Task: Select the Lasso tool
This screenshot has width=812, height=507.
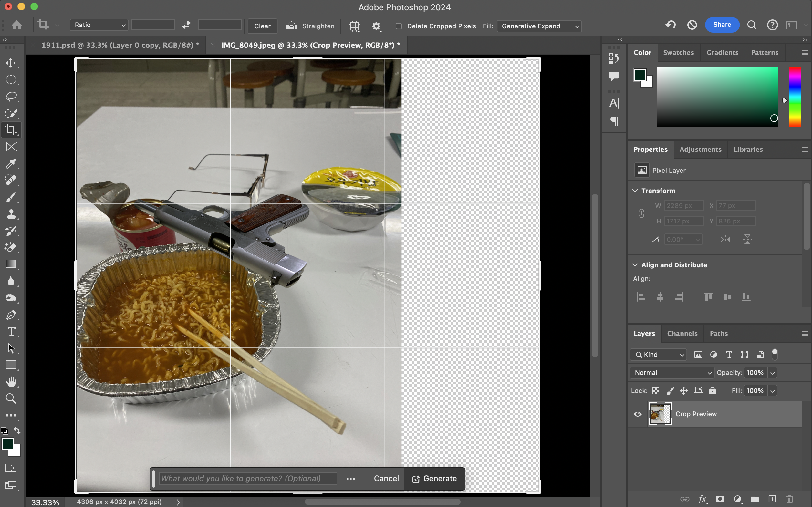Action: [11, 97]
